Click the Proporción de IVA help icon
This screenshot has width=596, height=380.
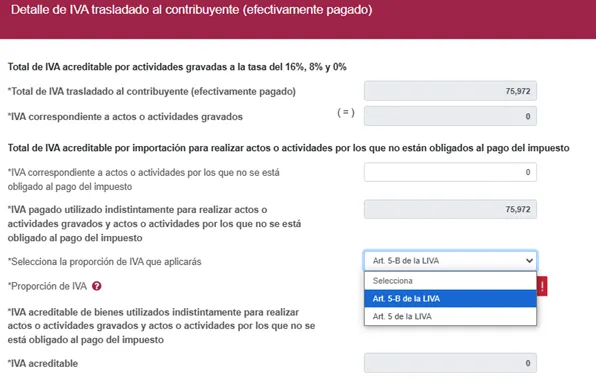tap(97, 286)
